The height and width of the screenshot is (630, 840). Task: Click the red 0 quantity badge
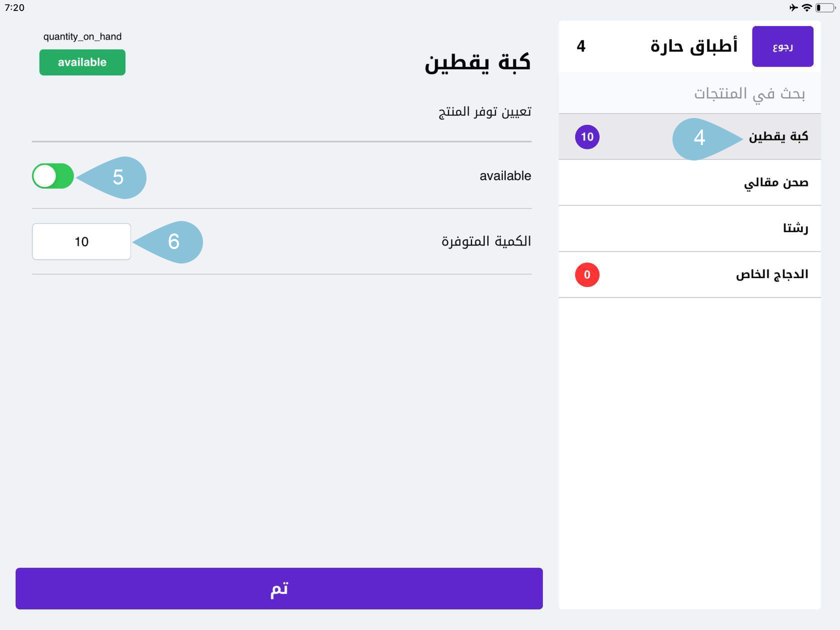(587, 274)
